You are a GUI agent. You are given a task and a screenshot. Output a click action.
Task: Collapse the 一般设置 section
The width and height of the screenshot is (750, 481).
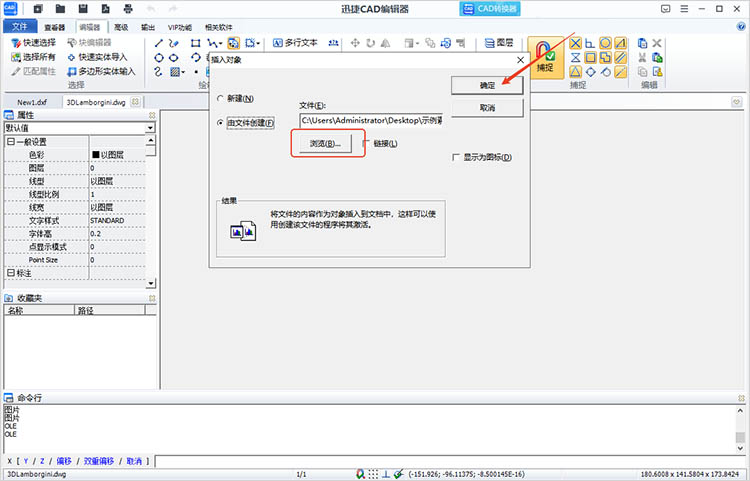(11, 142)
